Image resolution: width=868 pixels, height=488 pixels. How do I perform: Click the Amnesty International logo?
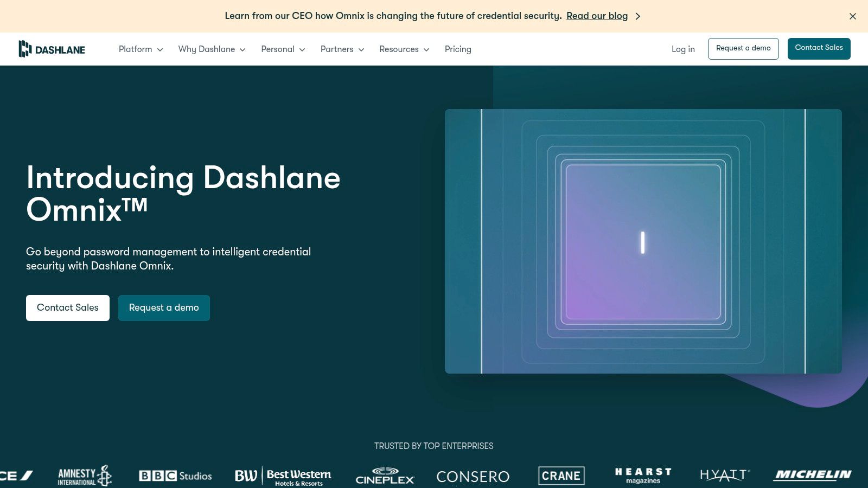point(85,476)
